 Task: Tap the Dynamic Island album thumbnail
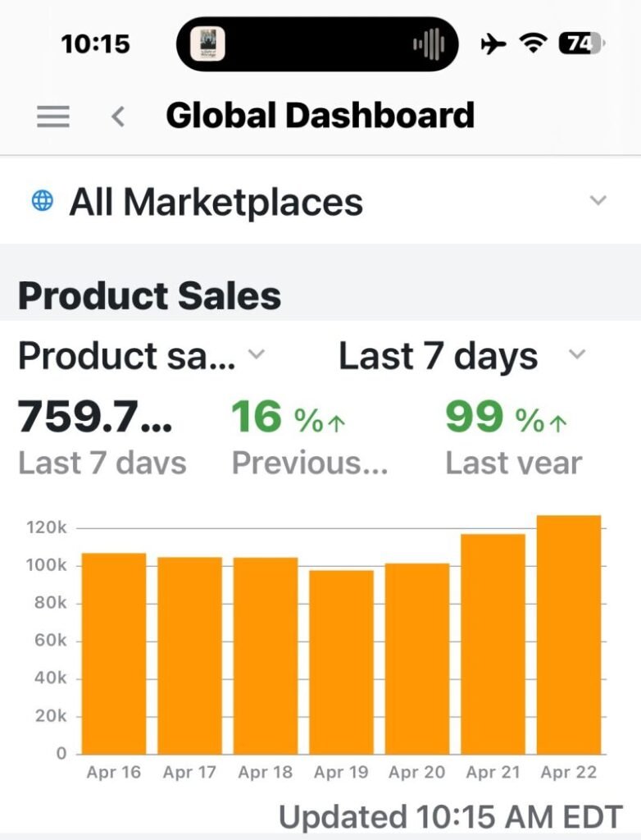[x=208, y=43]
